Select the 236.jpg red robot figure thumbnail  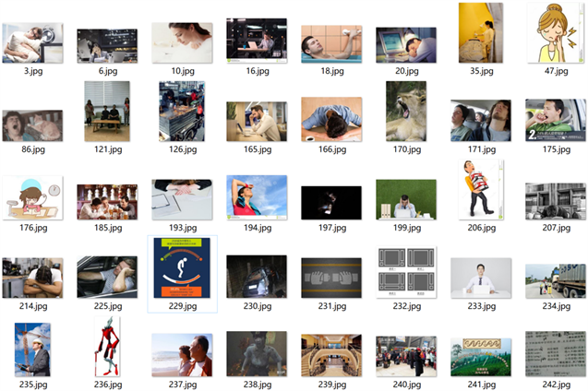click(x=107, y=347)
